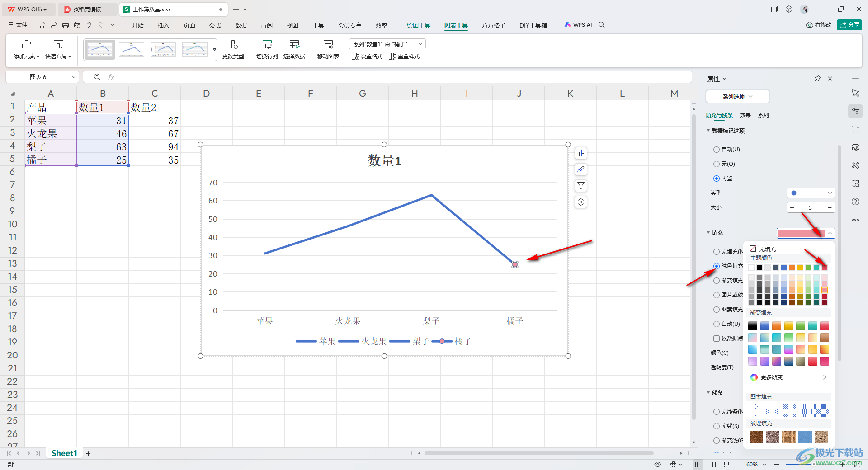Click Reset Style (重置样式) button
The width and height of the screenshot is (868, 470).
(404, 56)
